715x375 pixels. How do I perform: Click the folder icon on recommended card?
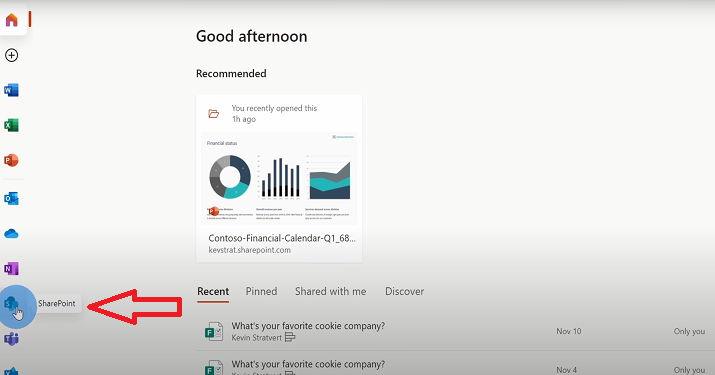(x=213, y=113)
